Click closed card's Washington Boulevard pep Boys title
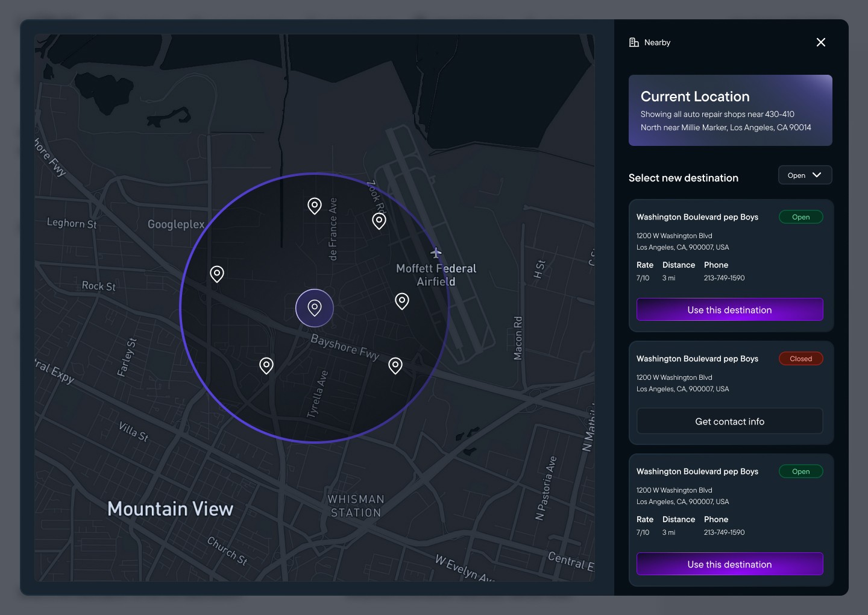This screenshot has height=615, width=868. point(697,359)
